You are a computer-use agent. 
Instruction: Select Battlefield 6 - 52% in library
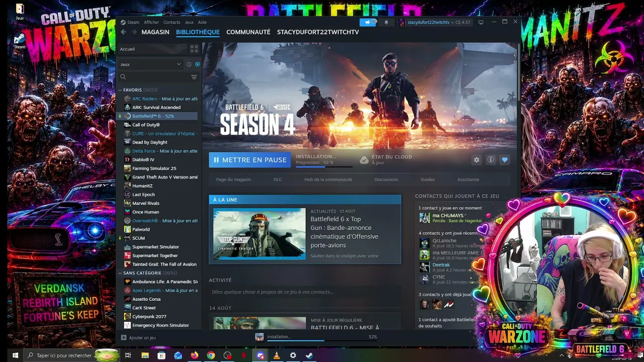(x=158, y=116)
